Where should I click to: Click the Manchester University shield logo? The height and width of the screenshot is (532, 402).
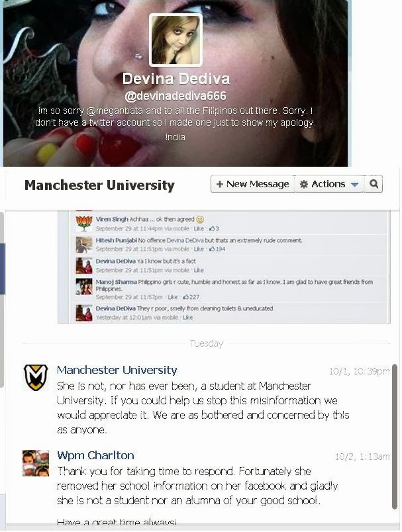tap(36, 377)
